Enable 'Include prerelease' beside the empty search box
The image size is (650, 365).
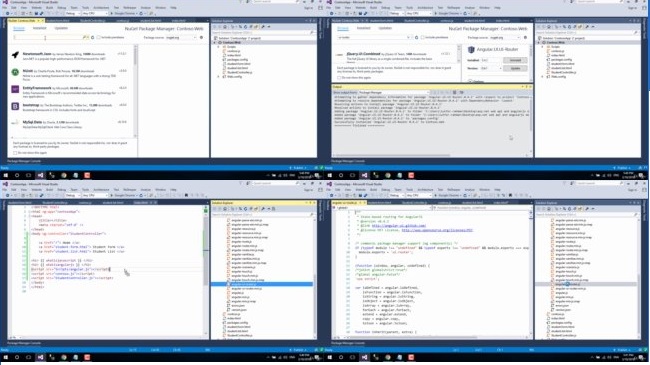[x=99, y=37]
